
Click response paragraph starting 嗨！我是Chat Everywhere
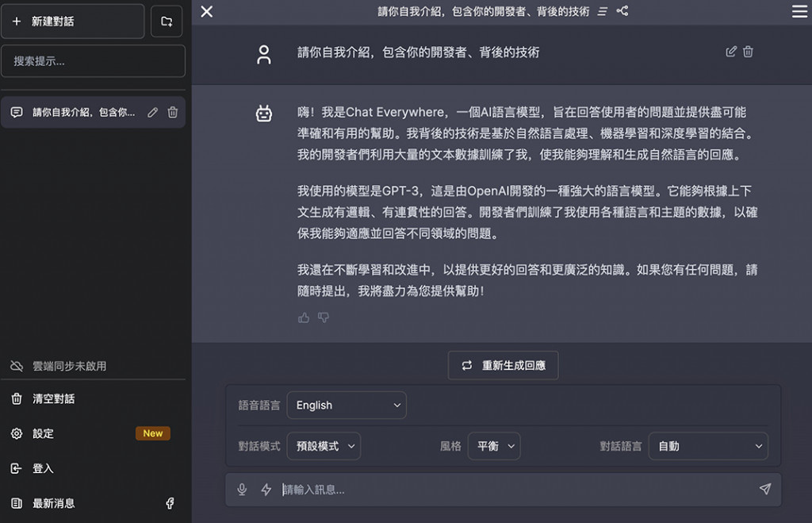[x=525, y=133]
